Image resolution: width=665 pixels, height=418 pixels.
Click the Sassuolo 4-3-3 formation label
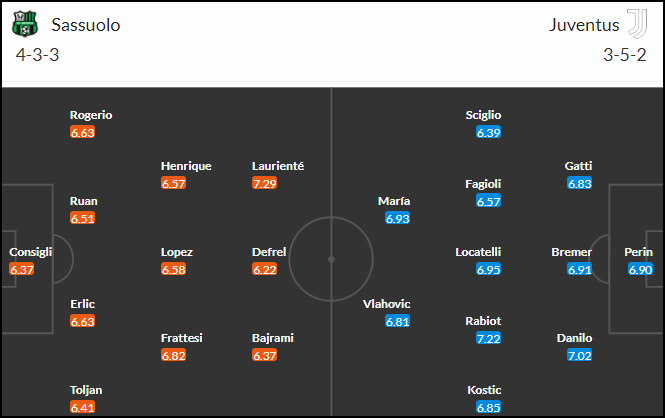point(37,55)
